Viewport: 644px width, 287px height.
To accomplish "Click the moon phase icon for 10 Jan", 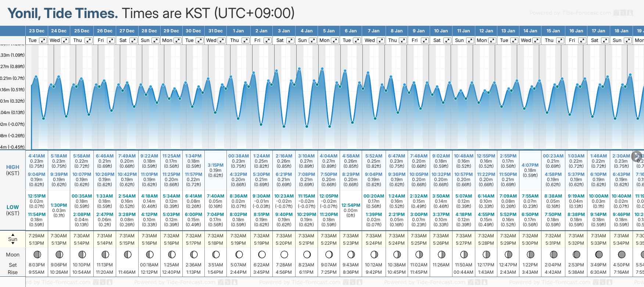I will [x=441, y=254].
